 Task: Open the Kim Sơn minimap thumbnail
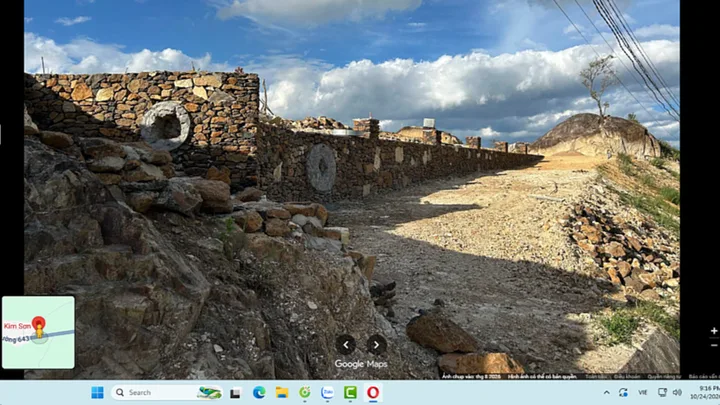pyautogui.click(x=38, y=332)
